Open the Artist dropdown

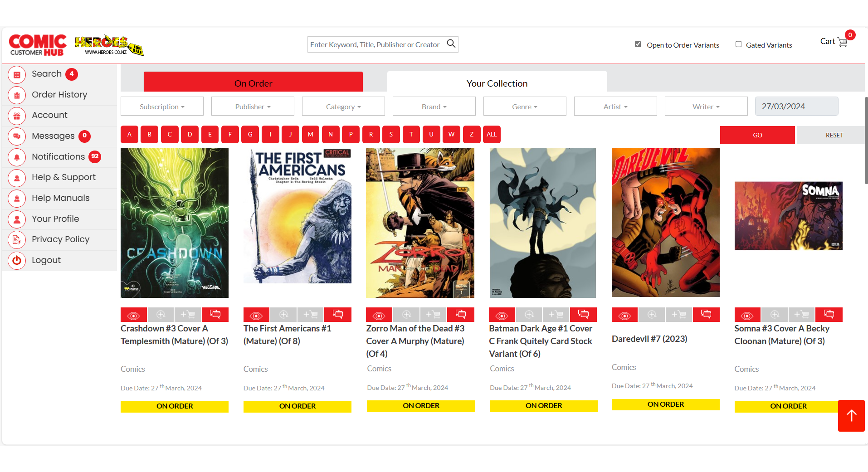click(x=615, y=107)
